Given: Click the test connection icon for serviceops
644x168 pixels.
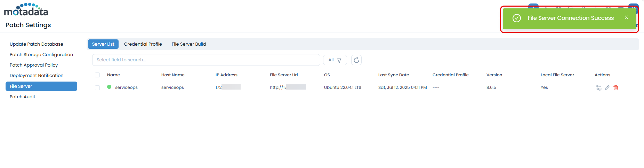Looking at the screenshot, I should coord(598,87).
